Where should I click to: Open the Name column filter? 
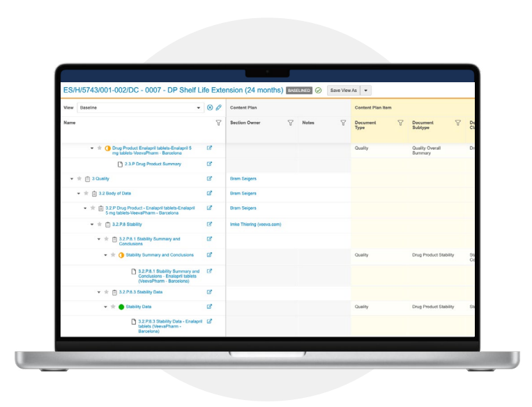(218, 123)
